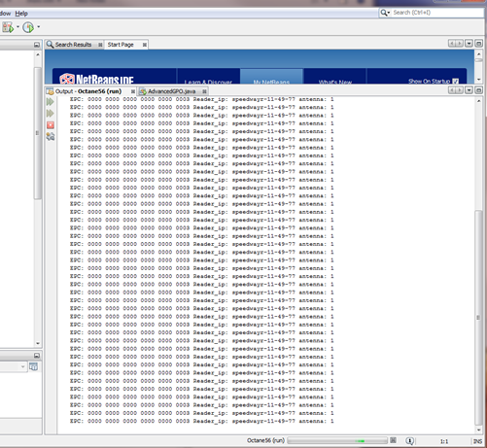The width and height of the screenshot is (487, 448).
Task: Open the Debug Project dropdown arrow
Action: pos(17,27)
